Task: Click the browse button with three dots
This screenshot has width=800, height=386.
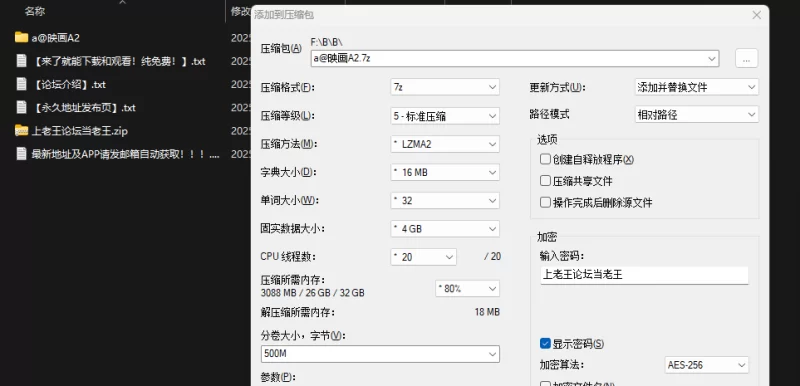Action: [x=746, y=59]
